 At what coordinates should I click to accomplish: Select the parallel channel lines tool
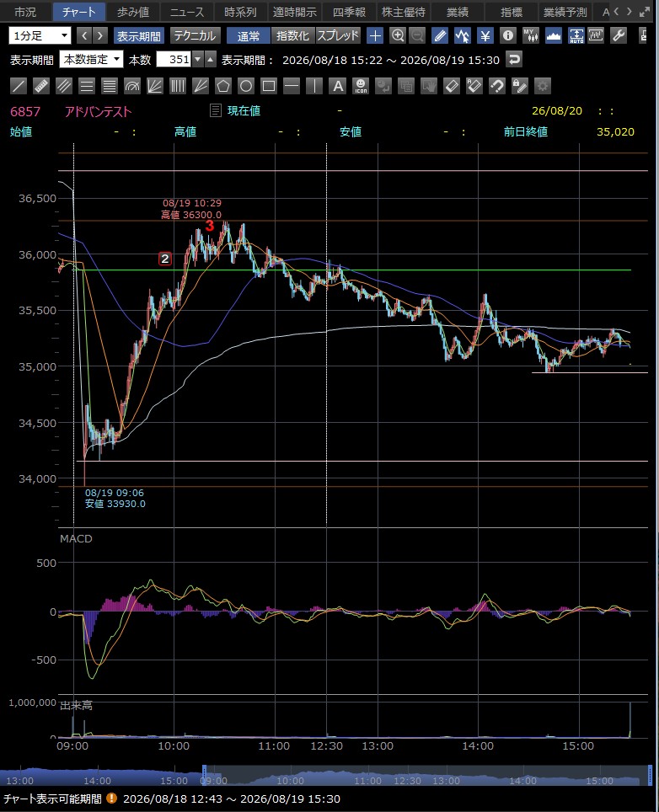pos(64,86)
